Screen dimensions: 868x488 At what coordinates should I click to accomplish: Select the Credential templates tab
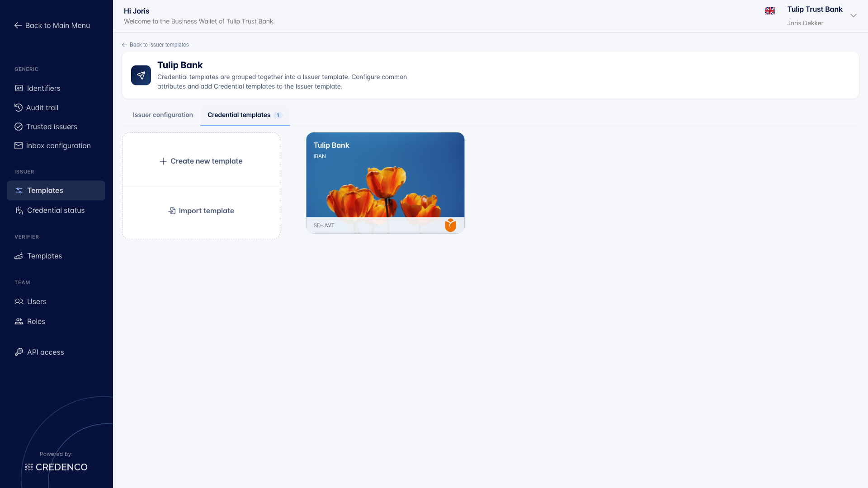245,115
